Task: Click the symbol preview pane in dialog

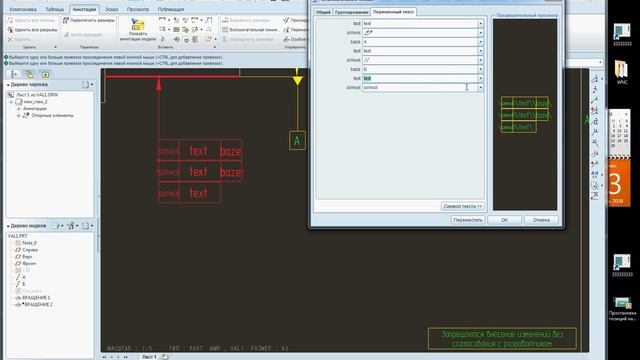Action: click(525, 114)
